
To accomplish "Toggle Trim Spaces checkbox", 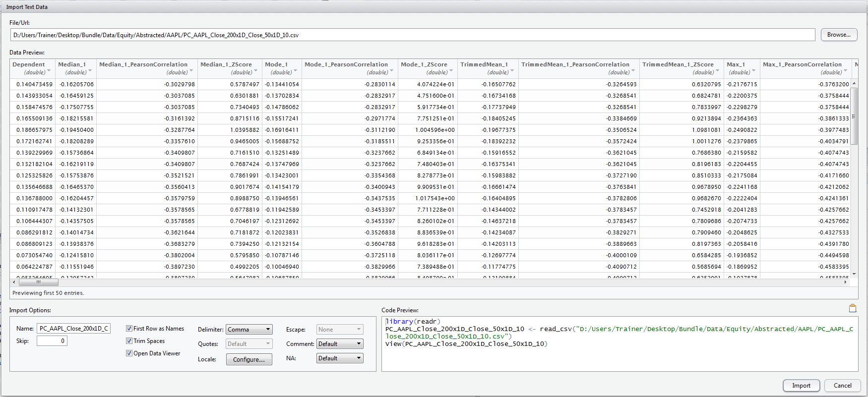I will (129, 340).
